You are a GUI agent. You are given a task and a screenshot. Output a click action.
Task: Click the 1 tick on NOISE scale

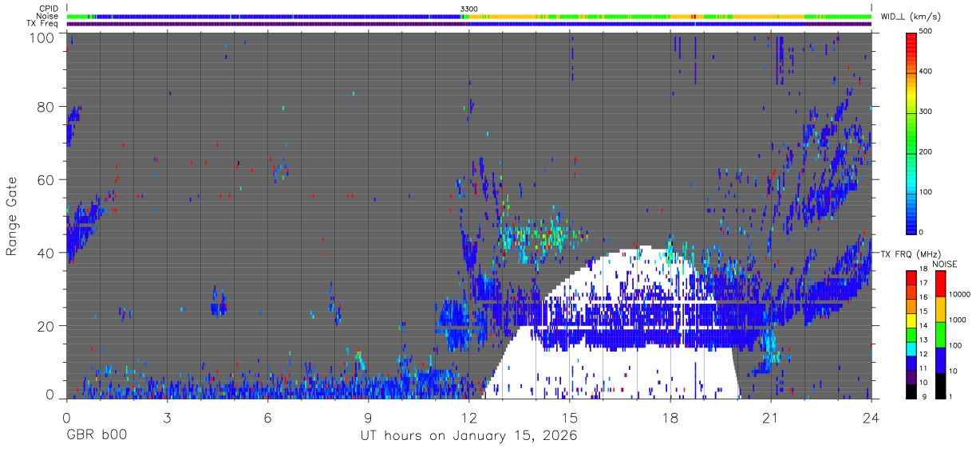pos(950,395)
